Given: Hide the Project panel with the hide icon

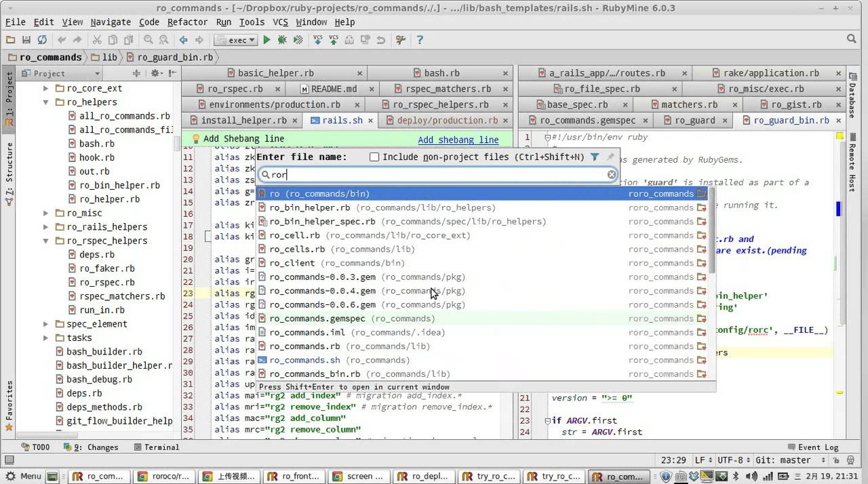Looking at the screenshot, I should click(x=172, y=73).
